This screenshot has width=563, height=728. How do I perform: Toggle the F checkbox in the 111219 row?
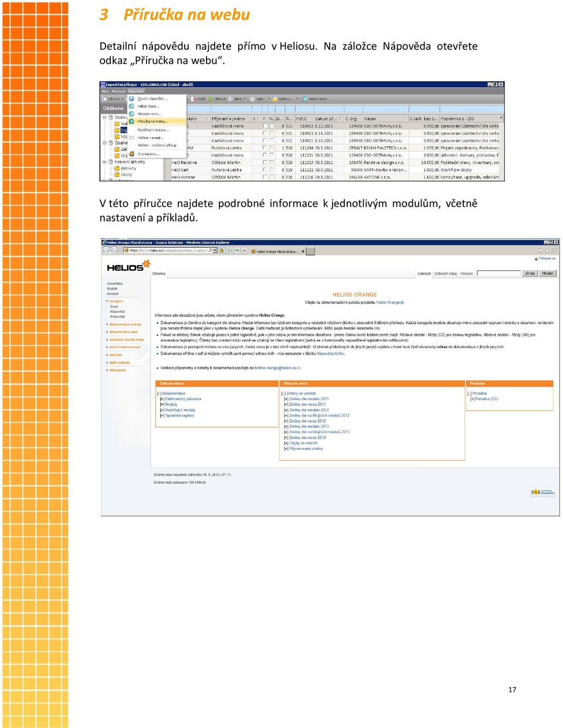click(x=265, y=162)
